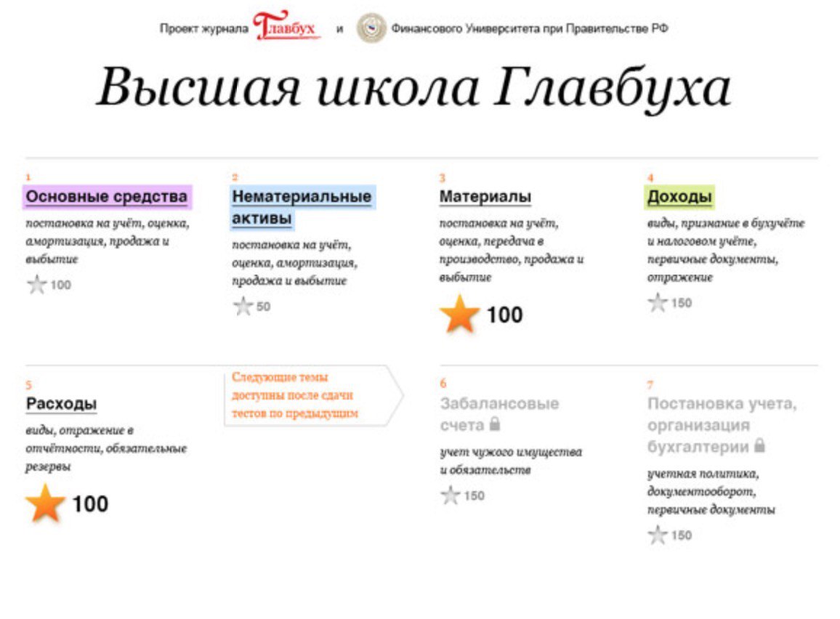Click the lock icon beside бухгалтерии
The width and height of the screenshot is (840, 619).
759,445
